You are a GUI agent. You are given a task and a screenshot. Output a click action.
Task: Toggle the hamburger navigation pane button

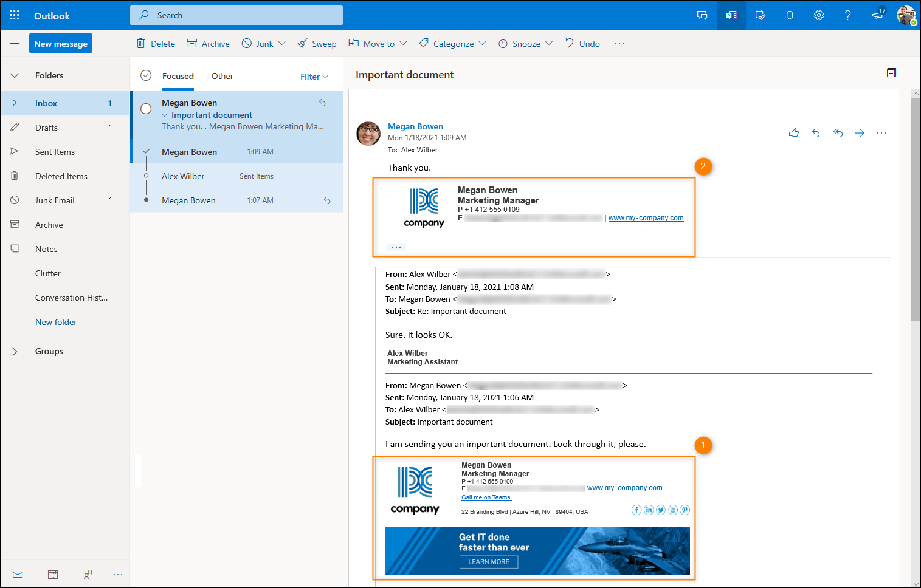(15, 44)
